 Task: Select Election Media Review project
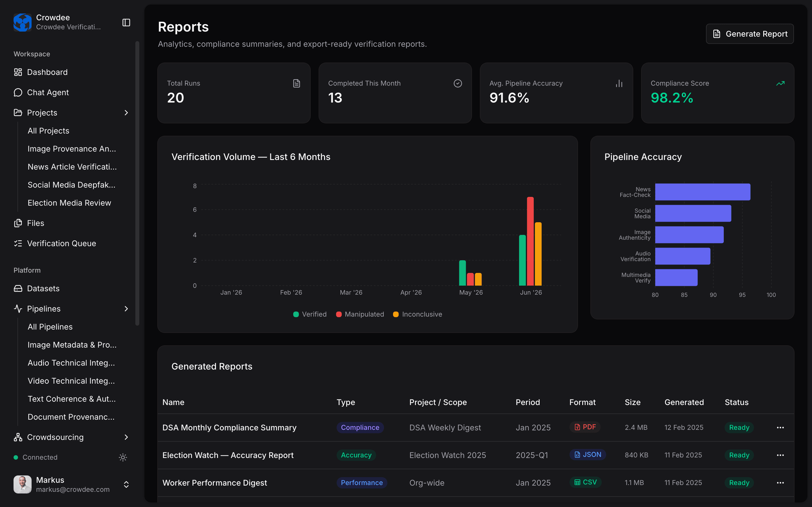pos(69,203)
